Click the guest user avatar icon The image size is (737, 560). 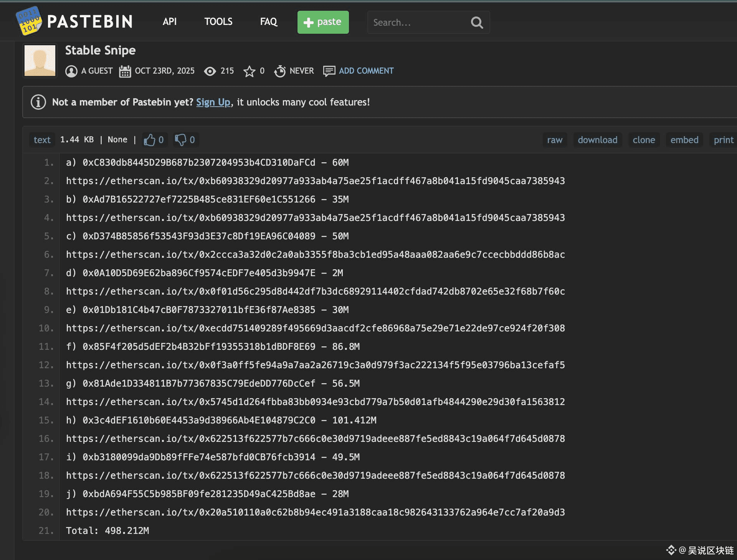click(x=71, y=71)
